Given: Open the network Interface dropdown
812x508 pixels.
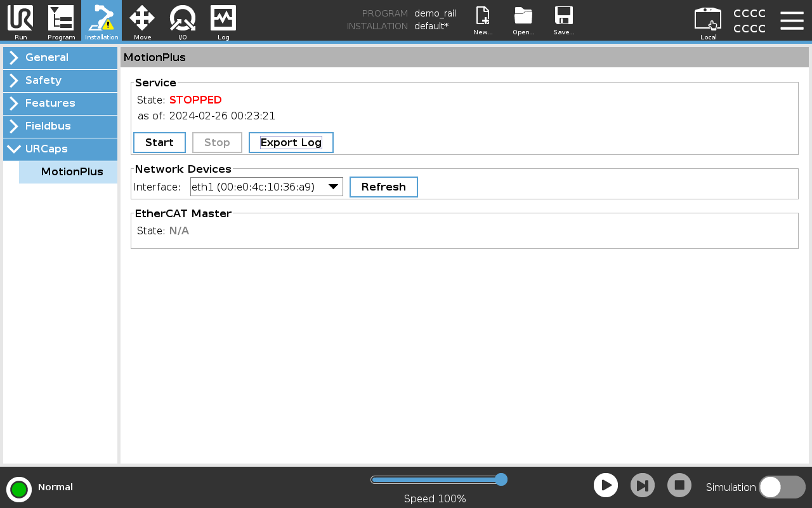Looking at the screenshot, I should (266, 187).
